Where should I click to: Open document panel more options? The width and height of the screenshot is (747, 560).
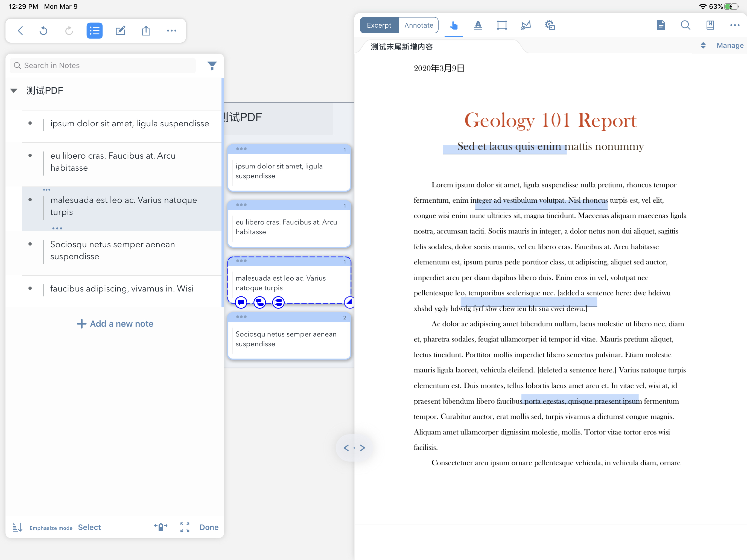pyautogui.click(x=734, y=25)
